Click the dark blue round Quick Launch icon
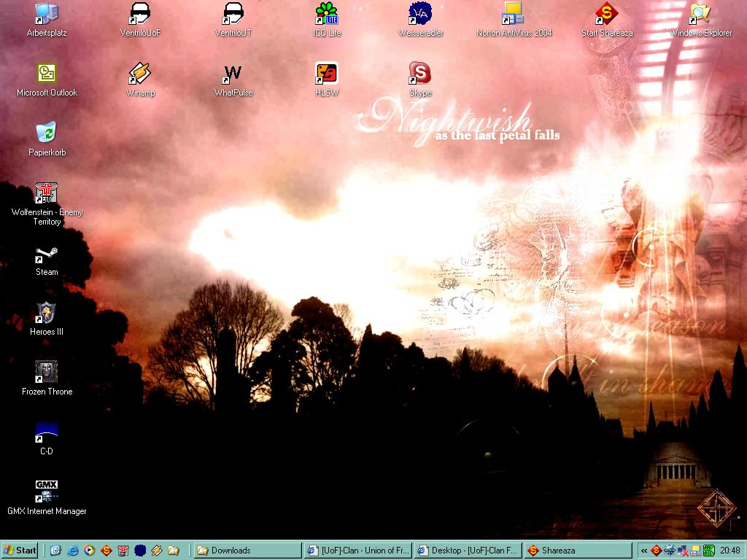Screen dimensions: 747x560 tap(139, 551)
